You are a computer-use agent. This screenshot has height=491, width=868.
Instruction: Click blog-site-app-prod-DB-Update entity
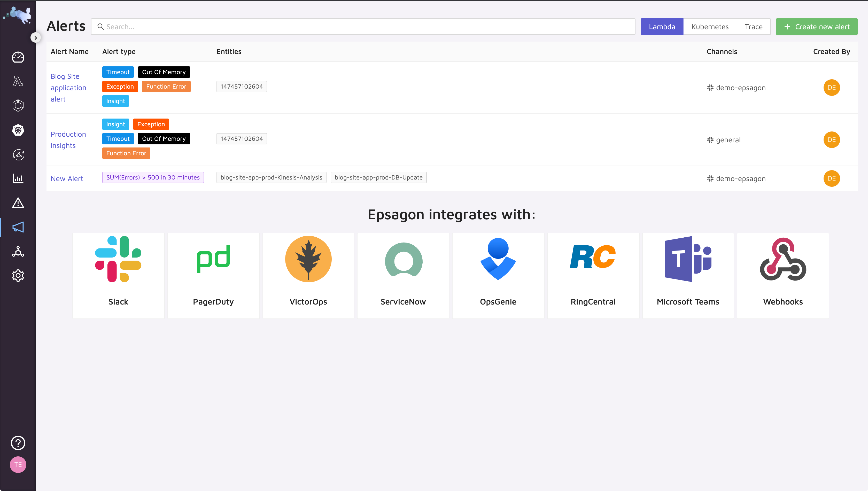[378, 177]
